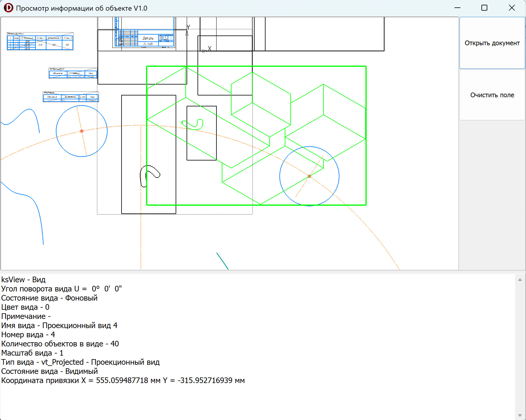Click the red D application icon in title bar

tap(8, 8)
